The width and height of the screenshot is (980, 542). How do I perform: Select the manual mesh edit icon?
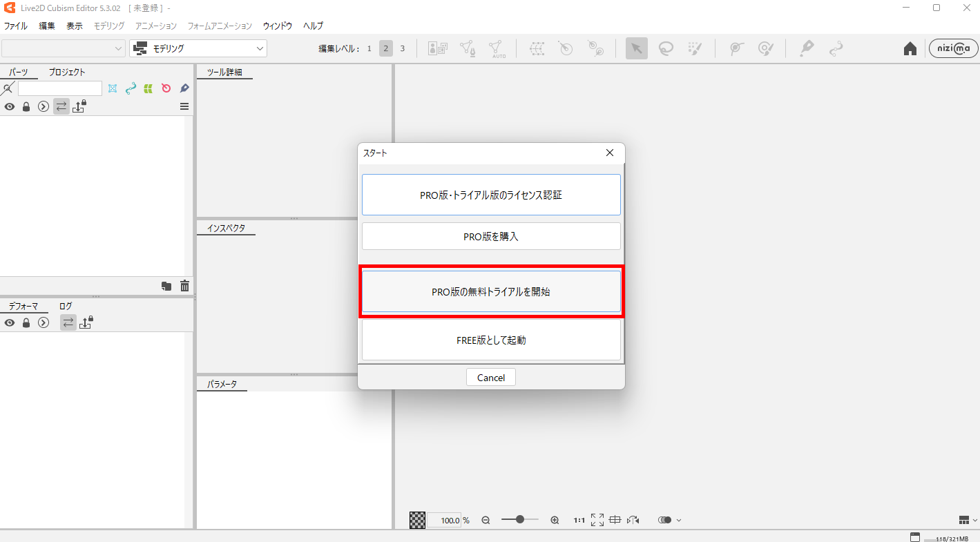click(x=468, y=48)
